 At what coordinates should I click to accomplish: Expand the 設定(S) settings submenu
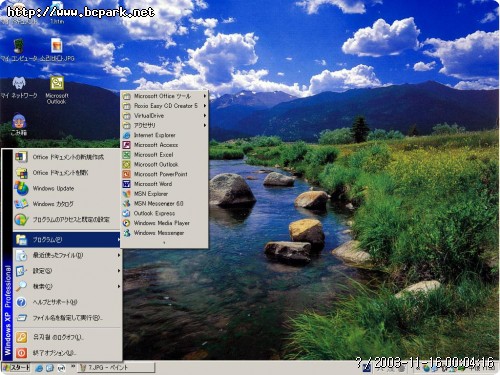coord(67,271)
